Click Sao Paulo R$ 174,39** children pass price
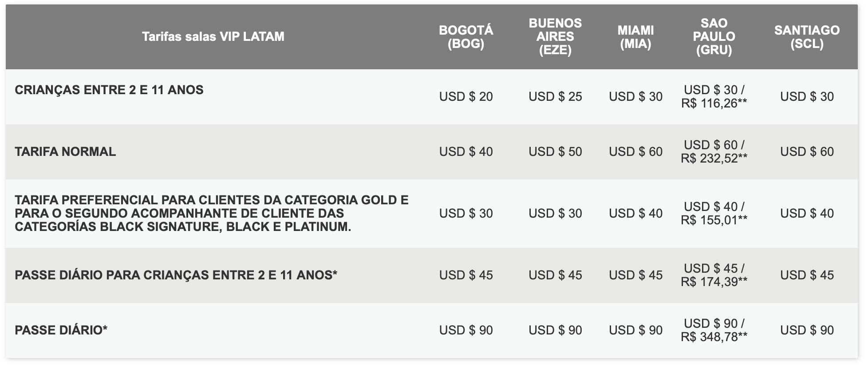Viewport: 868px width, 366px height. (714, 282)
